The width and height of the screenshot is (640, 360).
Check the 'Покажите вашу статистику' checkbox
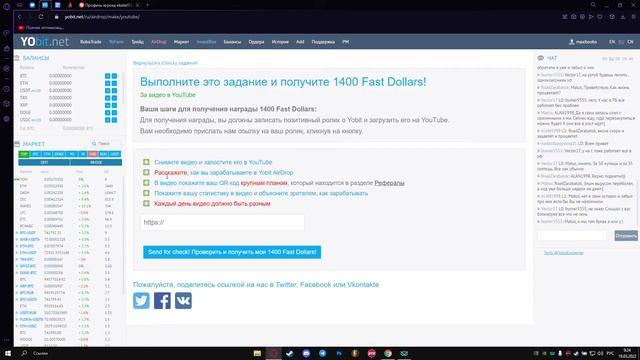[146, 193]
